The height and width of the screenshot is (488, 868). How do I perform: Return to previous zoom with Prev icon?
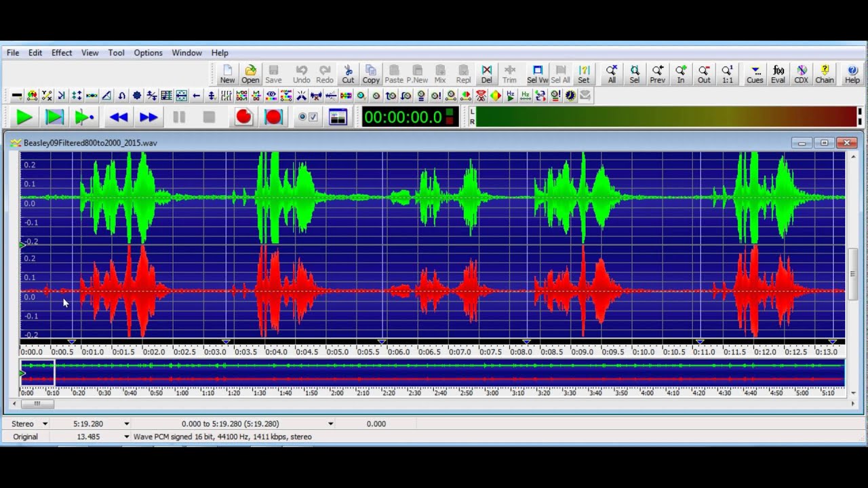point(658,75)
